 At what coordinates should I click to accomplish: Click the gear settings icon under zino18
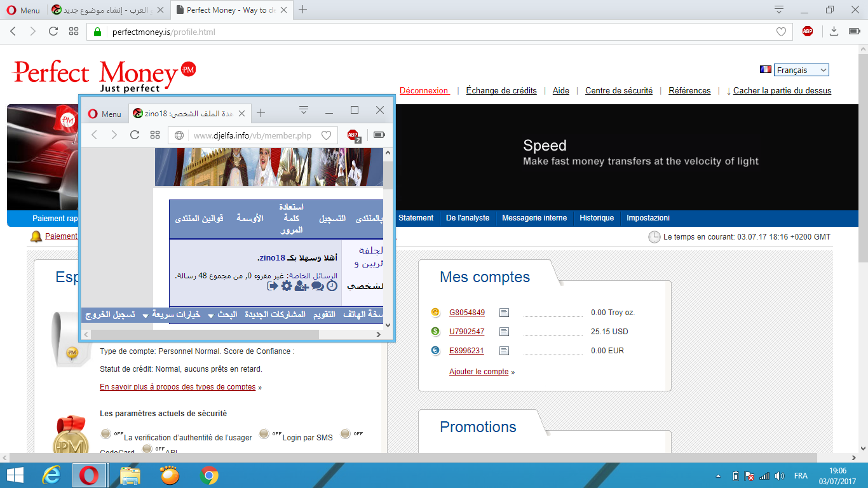click(287, 286)
